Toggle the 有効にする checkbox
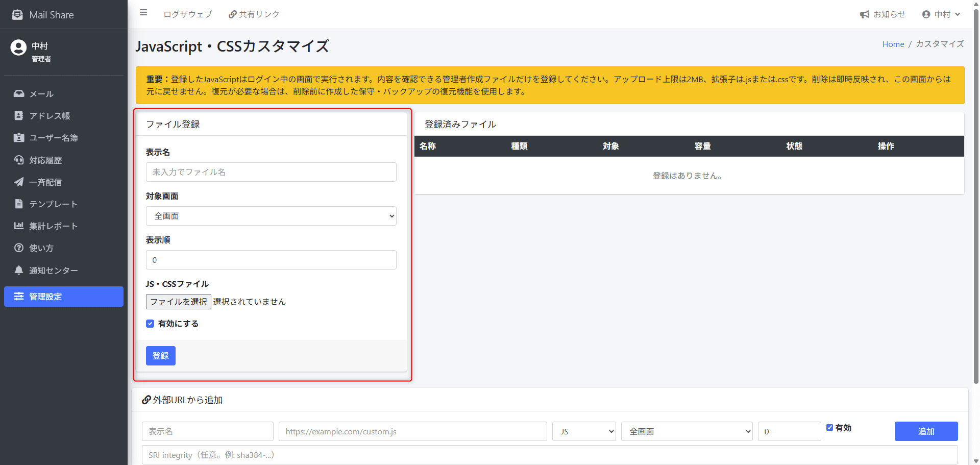 pos(150,324)
